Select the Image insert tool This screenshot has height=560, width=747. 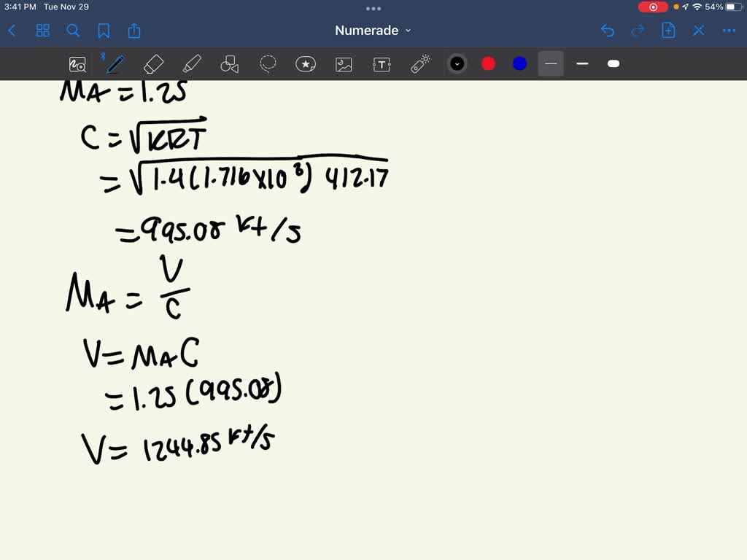[344, 64]
